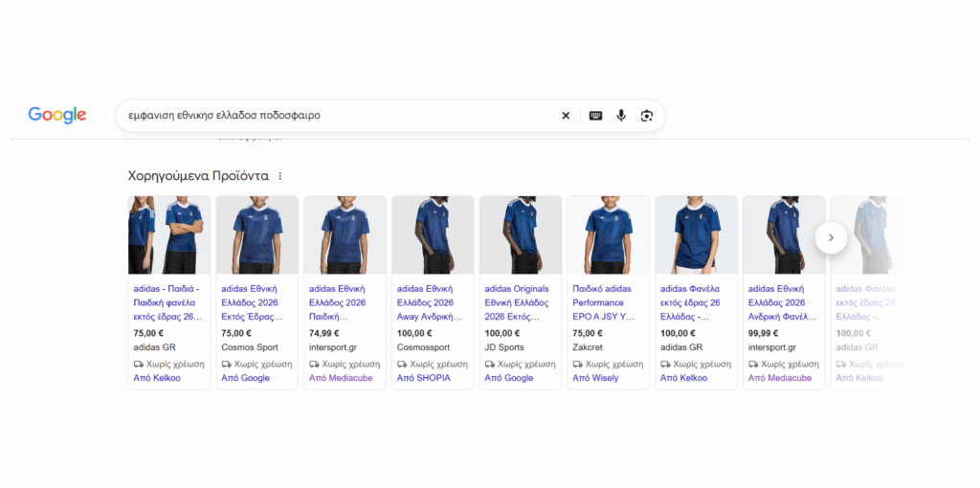Open adidas Originals Εθνική Ελλάδος link

point(517,303)
